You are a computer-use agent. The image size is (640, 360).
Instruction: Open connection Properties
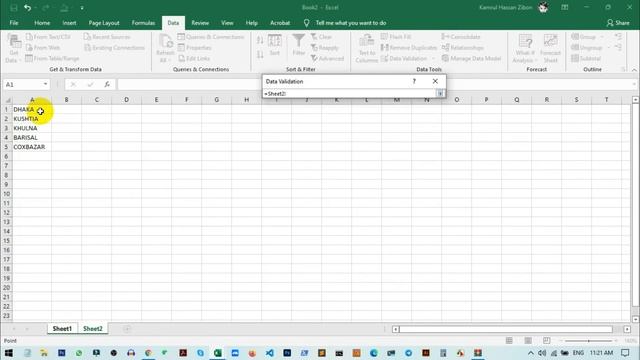(x=195, y=48)
